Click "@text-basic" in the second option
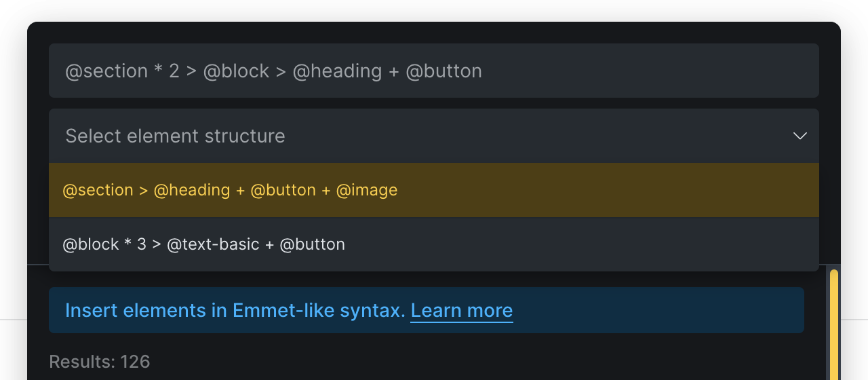 coord(213,244)
